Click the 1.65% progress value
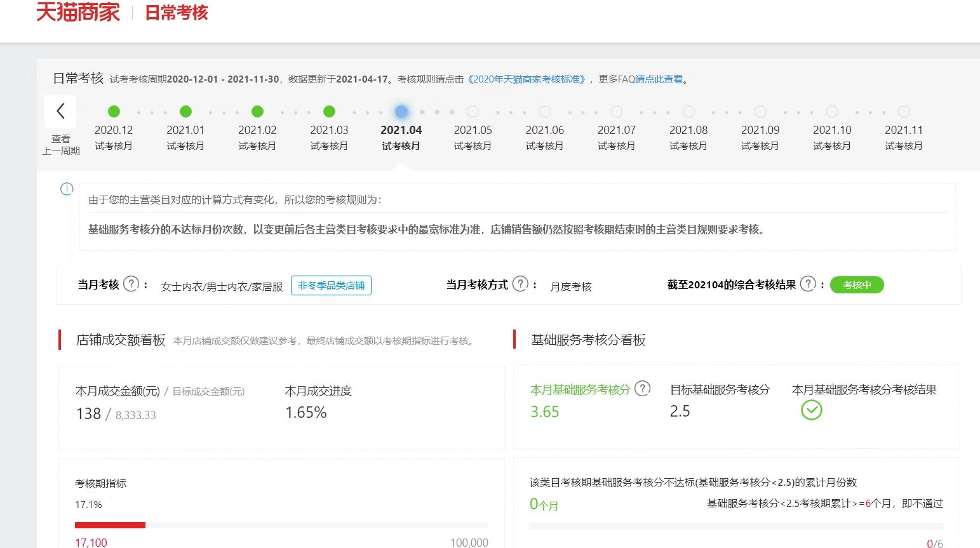This screenshot has width=980, height=548. pos(305,413)
